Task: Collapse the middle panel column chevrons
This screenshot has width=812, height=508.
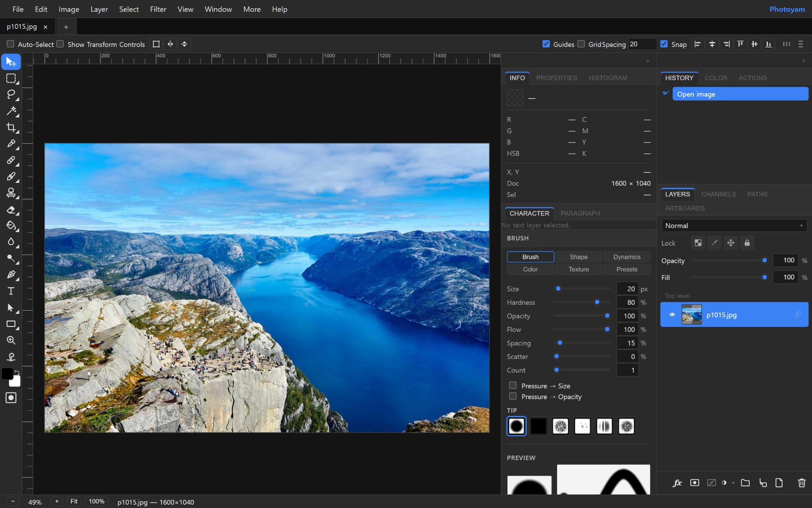Action: [x=648, y=61]
